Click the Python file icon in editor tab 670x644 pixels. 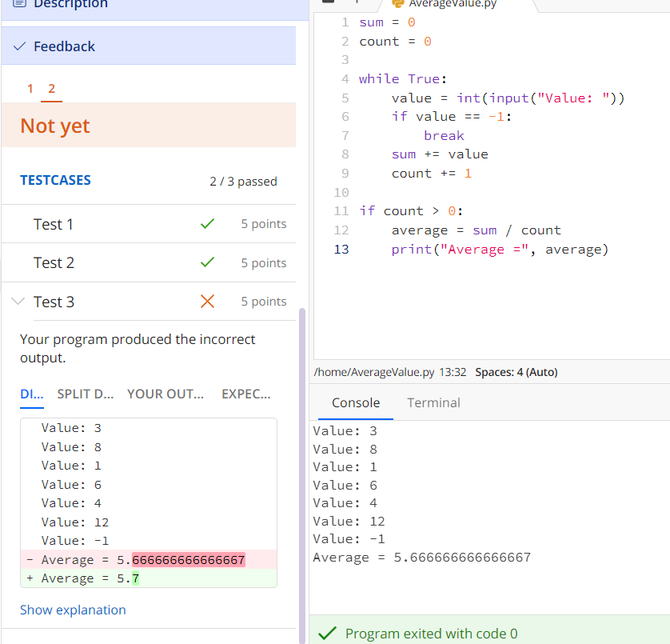click(398, 3)
